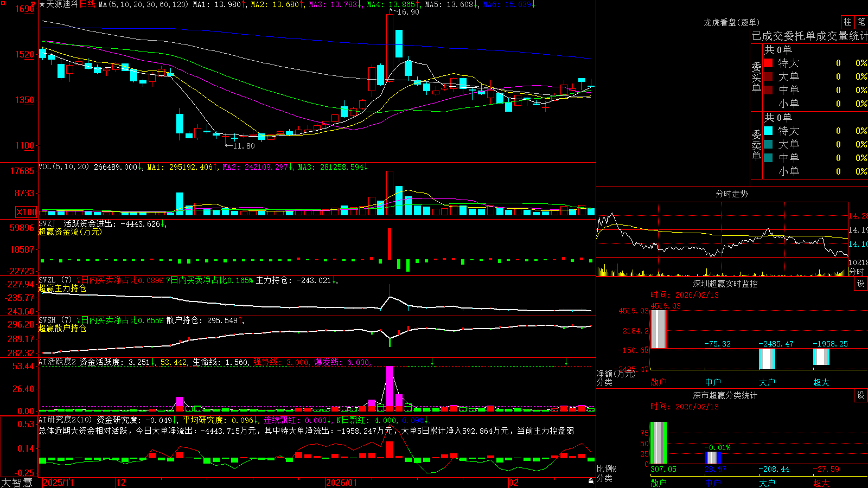Viewport: 868px width, 488px height.
Task: Click the 散户 bar in 深圳超赢实时监控
Action: click(658, 329)
